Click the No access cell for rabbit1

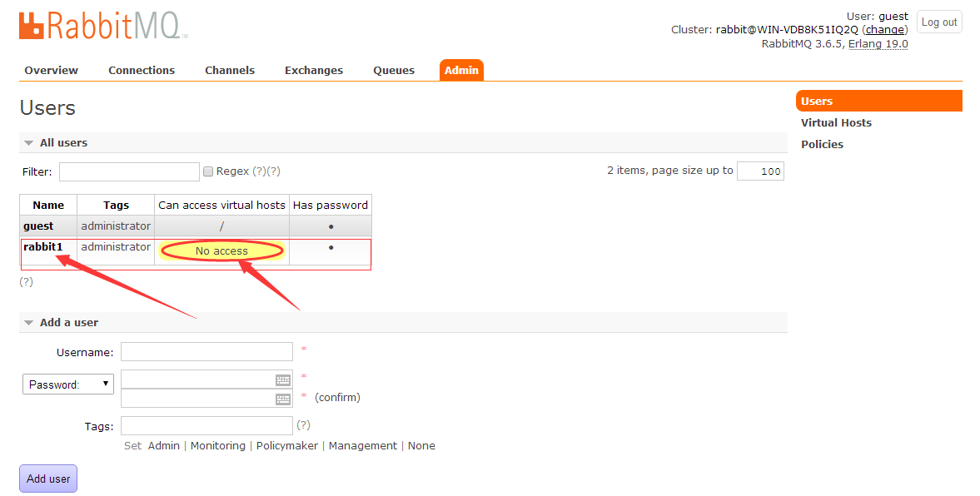[x=221, y=250]
